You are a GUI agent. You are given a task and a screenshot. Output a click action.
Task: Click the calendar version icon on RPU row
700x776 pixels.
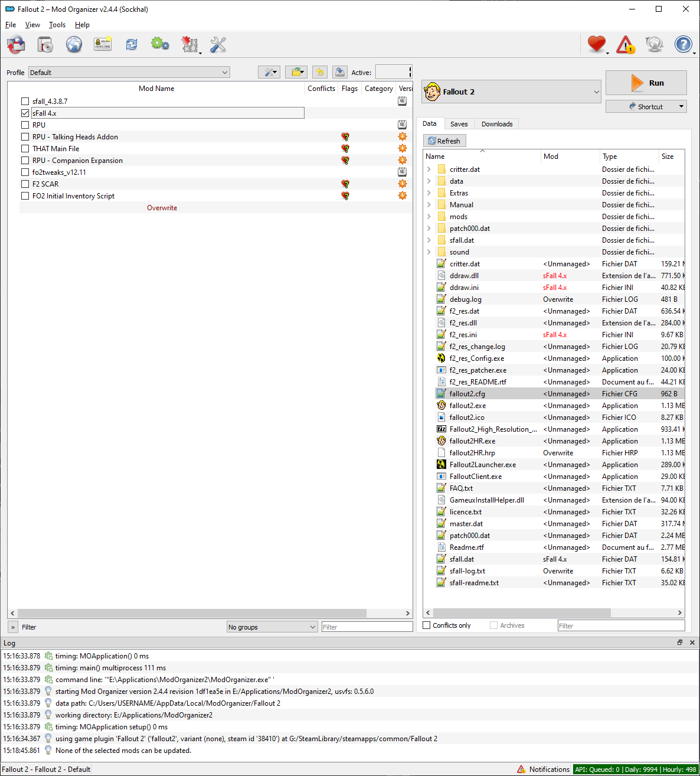(x=403, y=125)
